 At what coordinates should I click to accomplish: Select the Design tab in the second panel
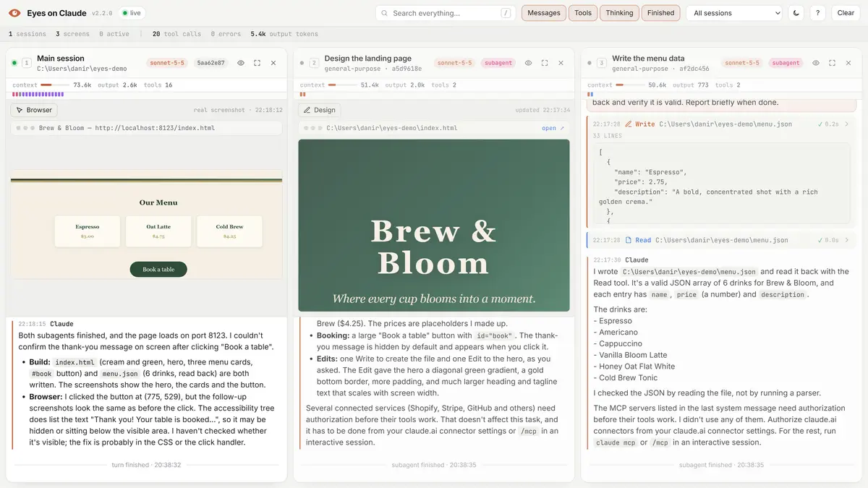[x=320, y=110]
